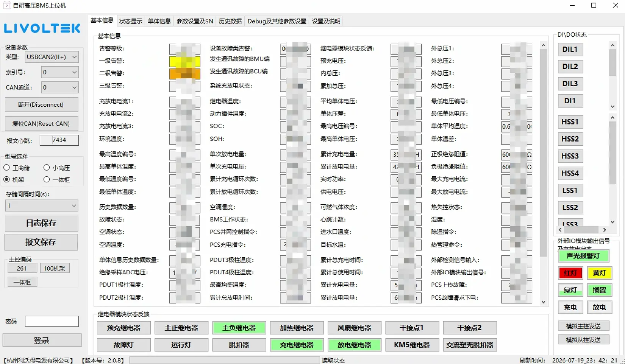Open the 类型 USBCAN2(II+) dropdown
This screenshot has height=364, width=625.
point(52,57)
